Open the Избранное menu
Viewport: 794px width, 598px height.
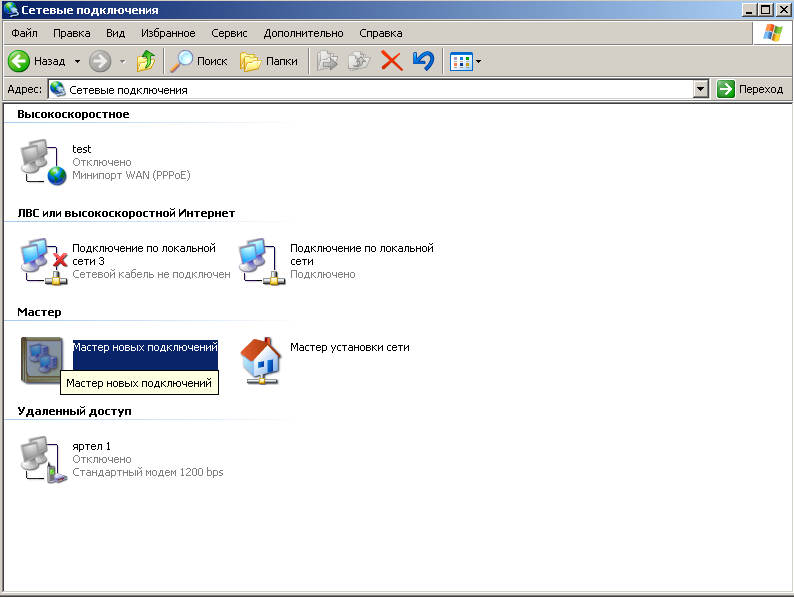click(168, 33)
